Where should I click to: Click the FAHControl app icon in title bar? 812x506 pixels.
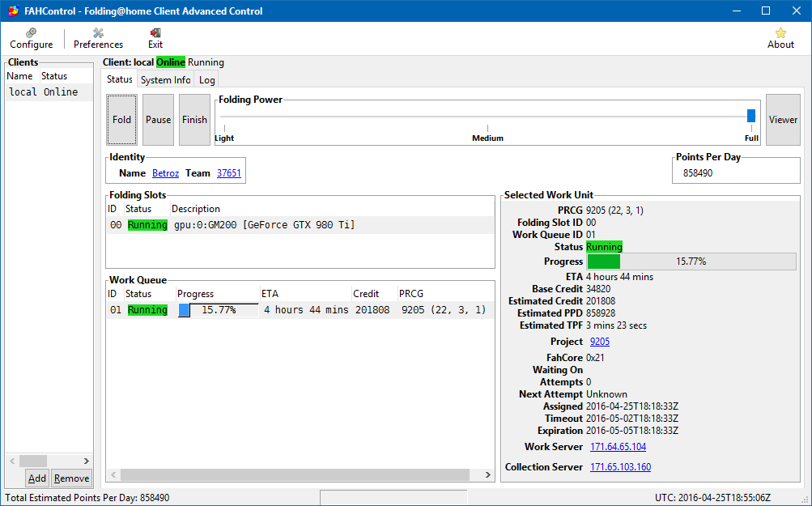point(14,11)
